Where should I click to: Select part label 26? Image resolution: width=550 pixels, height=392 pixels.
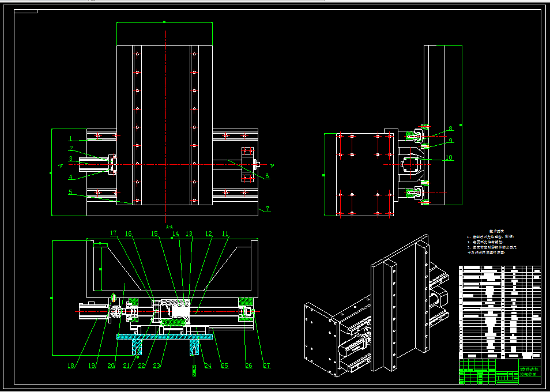pos(248,365)
